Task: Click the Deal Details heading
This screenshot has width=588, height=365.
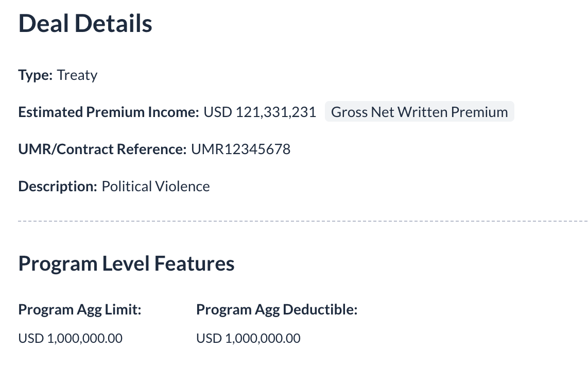Action: point(85,24)
